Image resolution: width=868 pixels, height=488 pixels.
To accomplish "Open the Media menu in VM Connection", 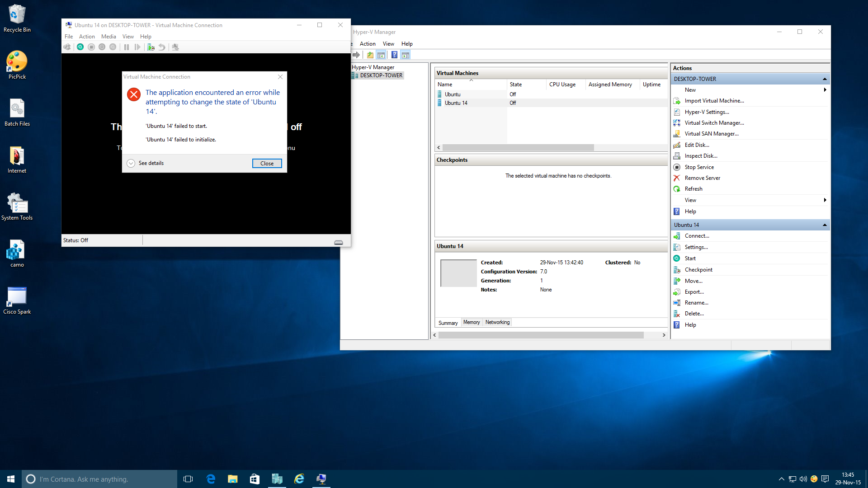I will 108,37.
